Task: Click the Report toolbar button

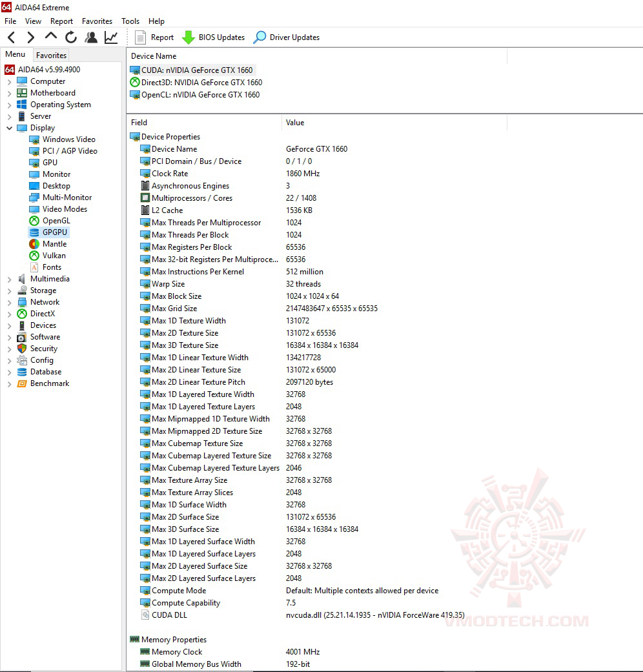Action: point(154,37)
